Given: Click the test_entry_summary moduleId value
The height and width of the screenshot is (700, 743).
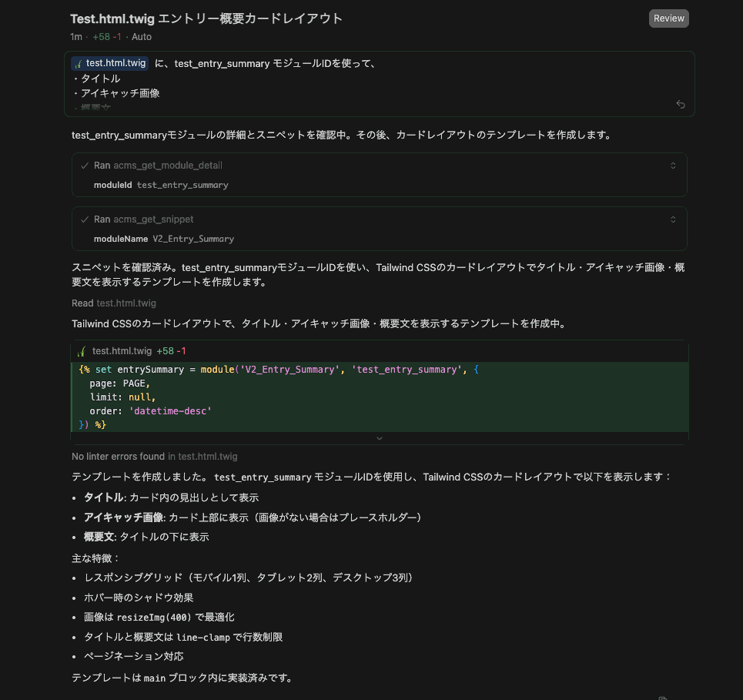Looking at the screenshot, I should tap(182, 185).
